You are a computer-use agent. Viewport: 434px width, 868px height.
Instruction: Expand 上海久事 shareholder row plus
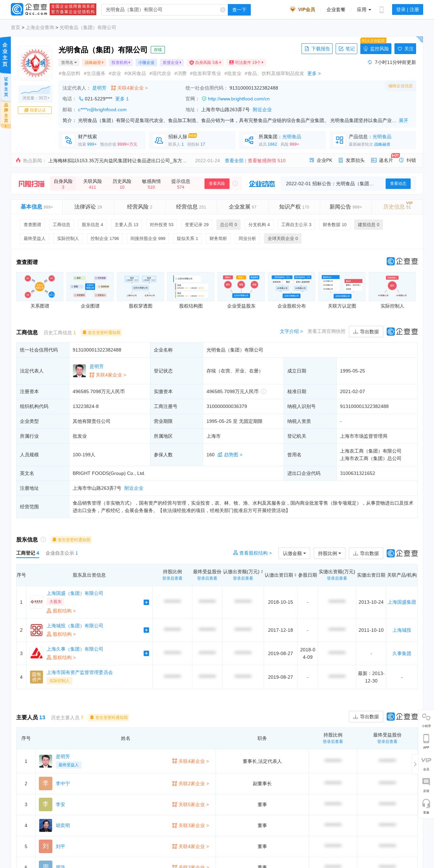click(x=146, y=653)
